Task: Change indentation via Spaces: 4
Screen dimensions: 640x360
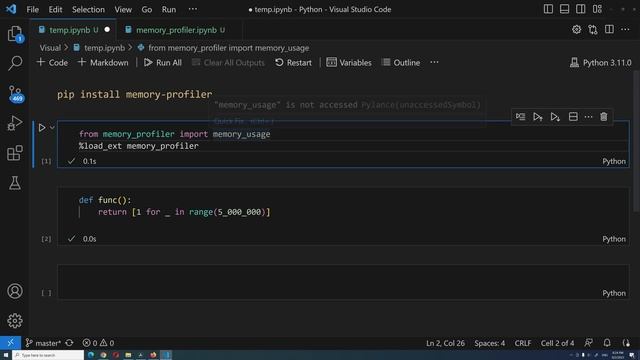Action: pos(489,343)
